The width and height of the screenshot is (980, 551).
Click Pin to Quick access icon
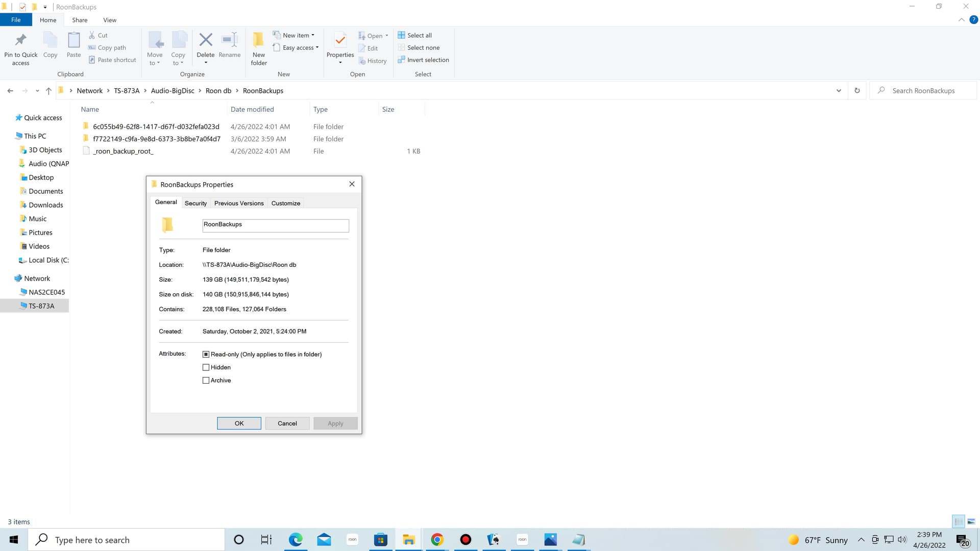(20, 40)
